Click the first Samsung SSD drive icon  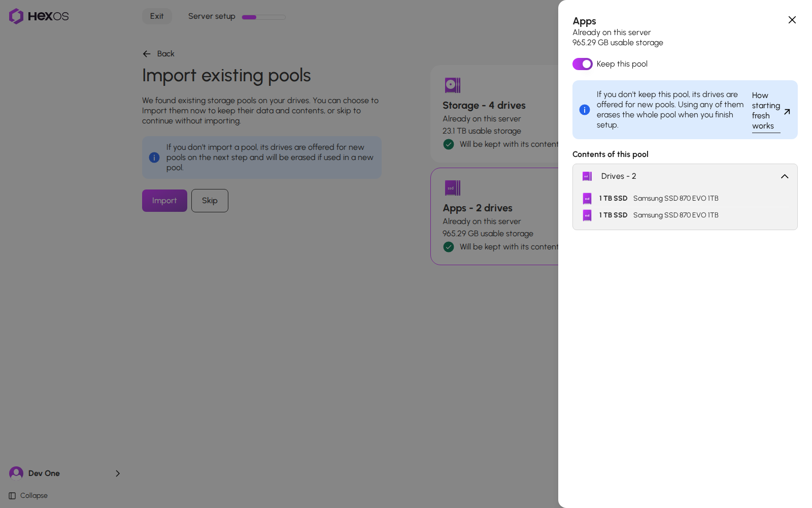coord(587,199)
